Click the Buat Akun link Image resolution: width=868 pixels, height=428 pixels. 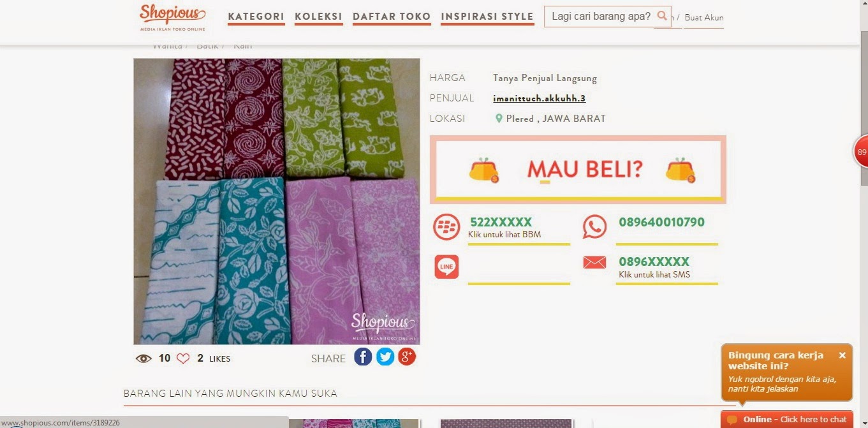click(704, 18)
